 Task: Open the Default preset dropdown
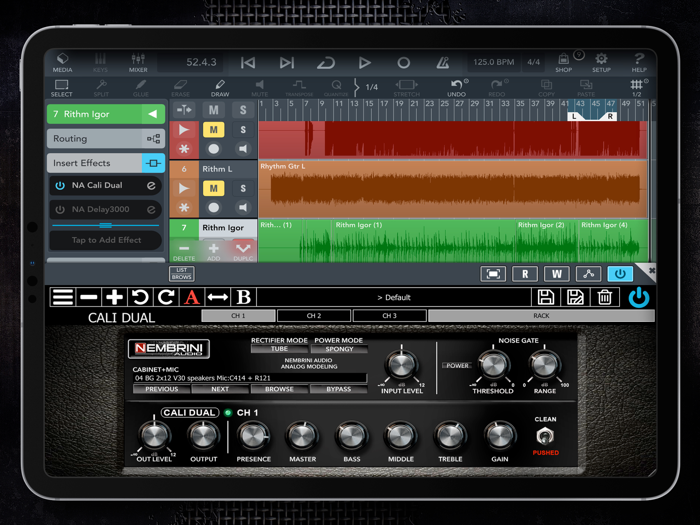[394, 297]
